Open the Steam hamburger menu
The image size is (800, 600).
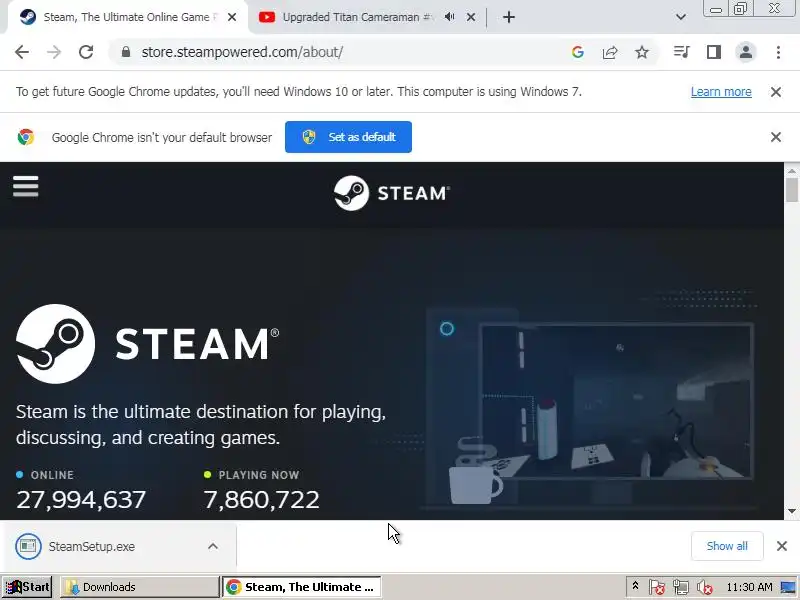[x=26, y=186]
